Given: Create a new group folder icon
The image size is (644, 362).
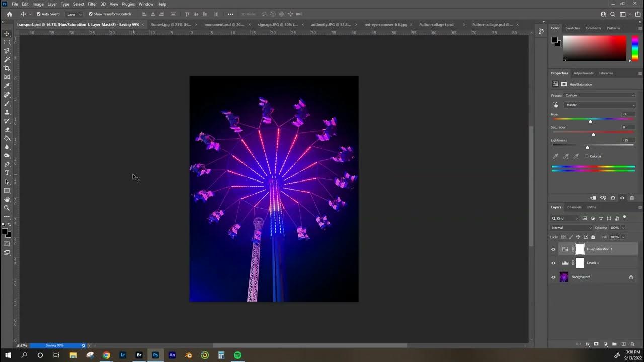Looking at the screenshot, I should [614, 344].
